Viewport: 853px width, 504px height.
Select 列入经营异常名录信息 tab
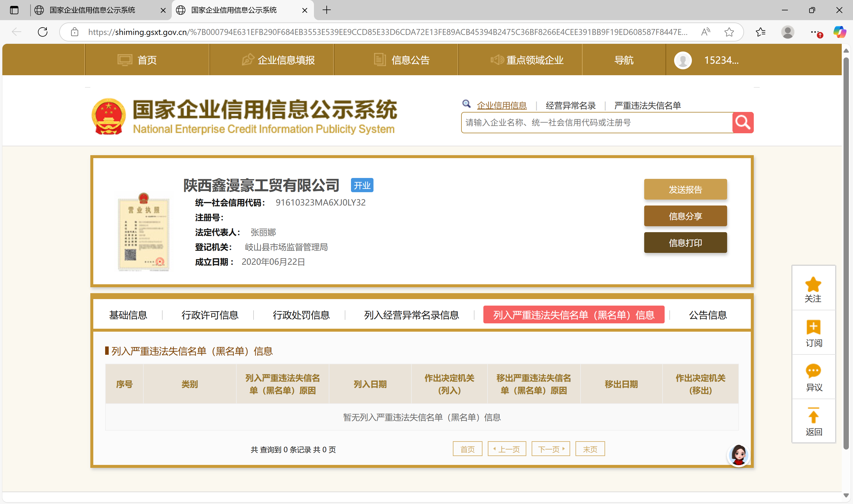coord(411,315)
